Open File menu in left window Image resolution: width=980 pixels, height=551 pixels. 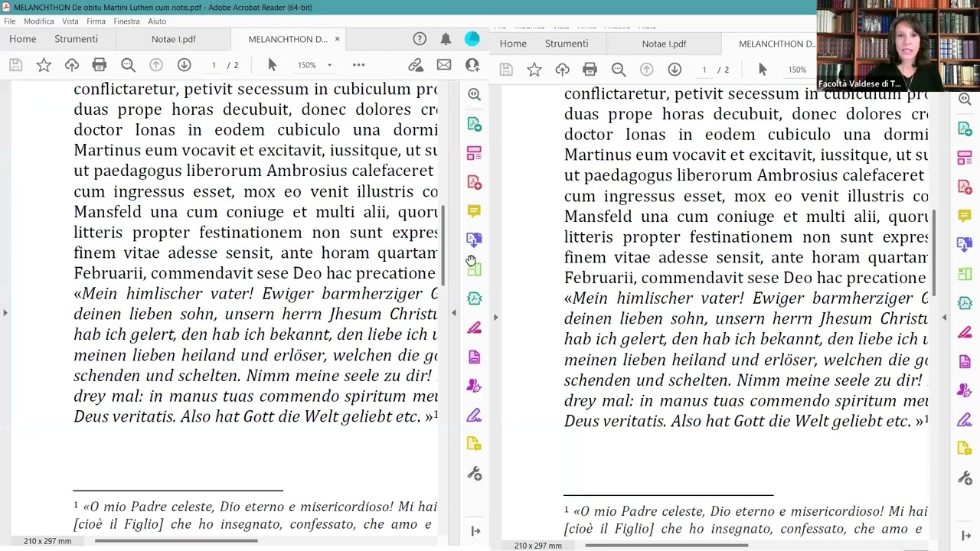(x=10, y=21)
